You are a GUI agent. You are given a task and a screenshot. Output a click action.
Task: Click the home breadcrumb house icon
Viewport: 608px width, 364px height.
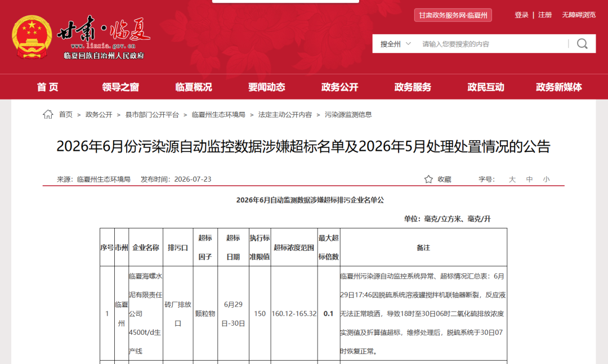pyautogui.click(x=48, y=114)
